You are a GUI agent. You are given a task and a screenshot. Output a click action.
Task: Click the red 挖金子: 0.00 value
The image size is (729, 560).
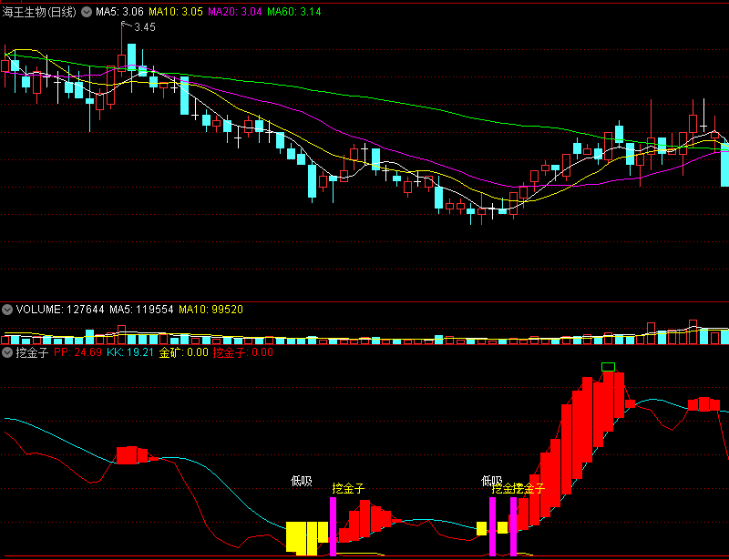243,352
